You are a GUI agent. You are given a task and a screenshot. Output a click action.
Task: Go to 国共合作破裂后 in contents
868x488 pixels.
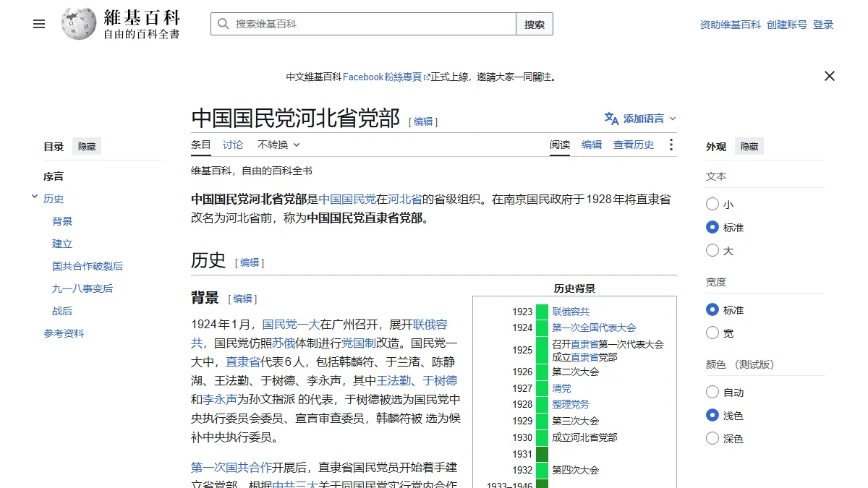click(x=88, y=266)
